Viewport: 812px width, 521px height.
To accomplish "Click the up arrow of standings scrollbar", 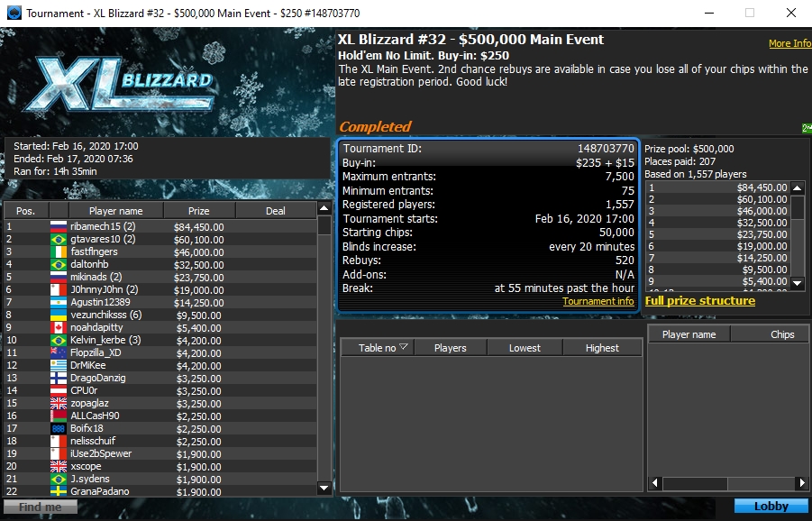I will pos(324,208).
